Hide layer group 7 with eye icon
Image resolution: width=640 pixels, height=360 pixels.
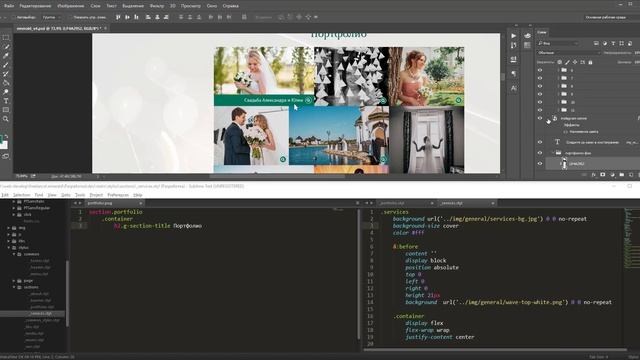540,78
